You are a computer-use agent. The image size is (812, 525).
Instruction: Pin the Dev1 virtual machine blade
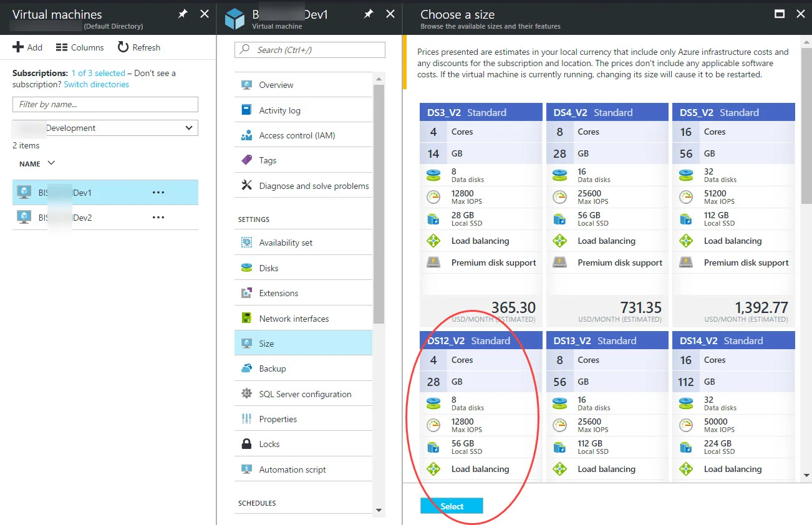click(x=369, y=14)
